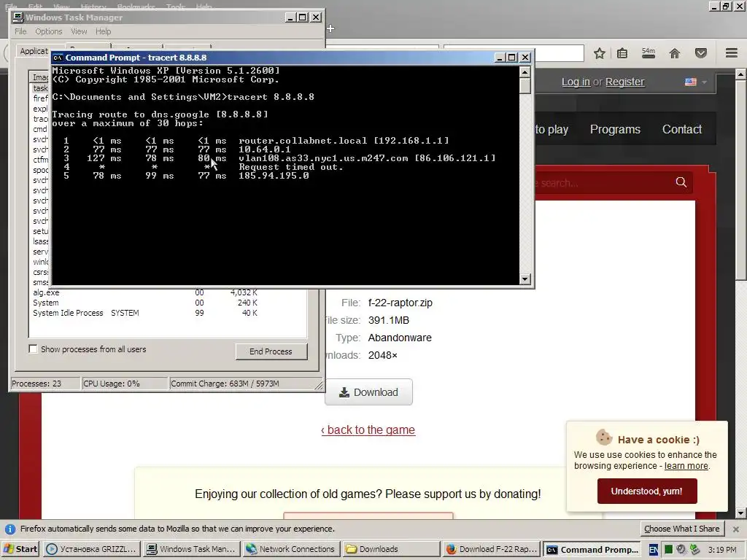Open the Contact site menu item

pos(682,130)
